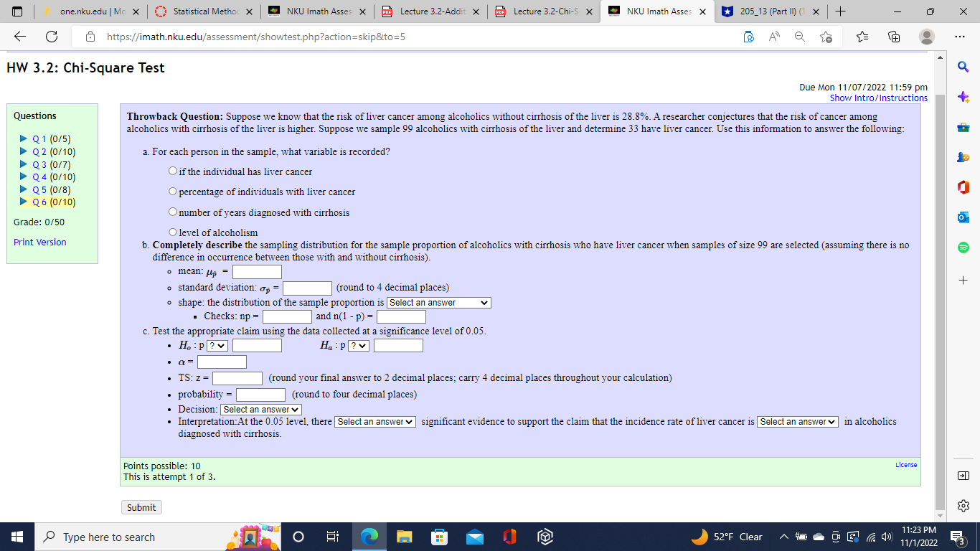Open the shape 'Select an answer' dropdown
The image size is (980, 551).
(x=438, y=302)
